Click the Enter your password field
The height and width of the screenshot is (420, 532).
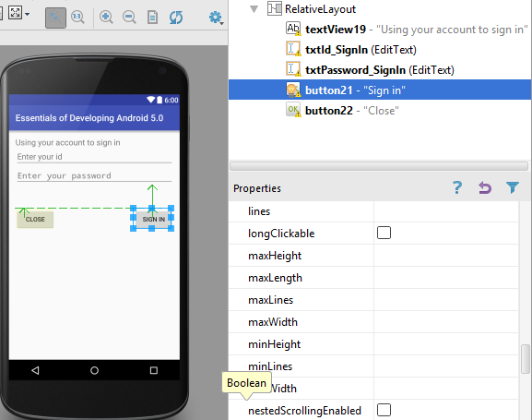(x=94, y=175)
